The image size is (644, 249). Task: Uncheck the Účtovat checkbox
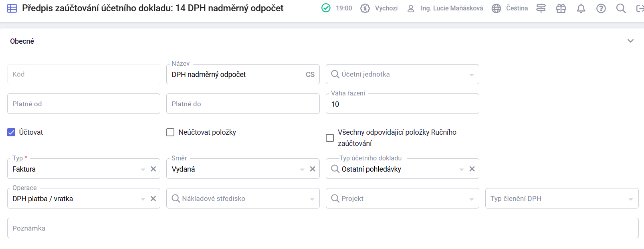(11, 132)
